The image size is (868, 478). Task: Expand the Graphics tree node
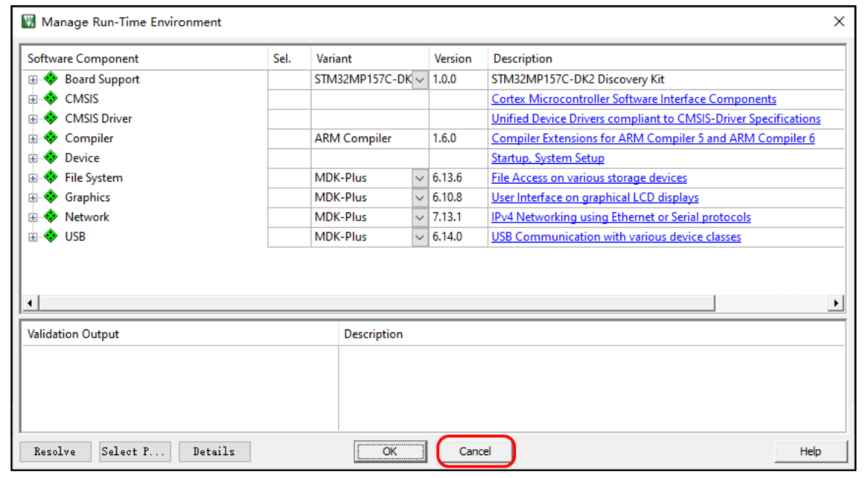[x=33, y=198]
